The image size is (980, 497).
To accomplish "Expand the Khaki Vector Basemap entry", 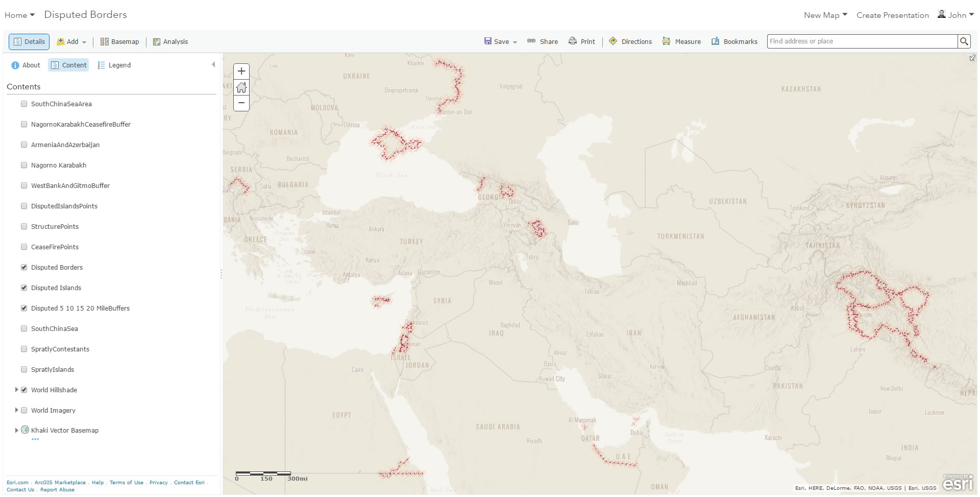I will [x=16, y=430].
